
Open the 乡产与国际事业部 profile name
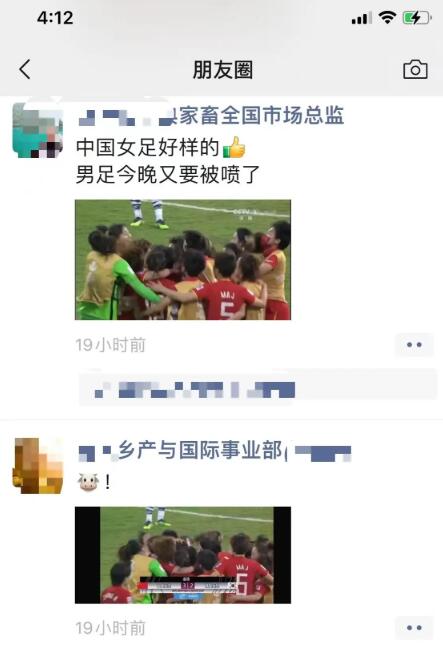[x=214, y=450]
